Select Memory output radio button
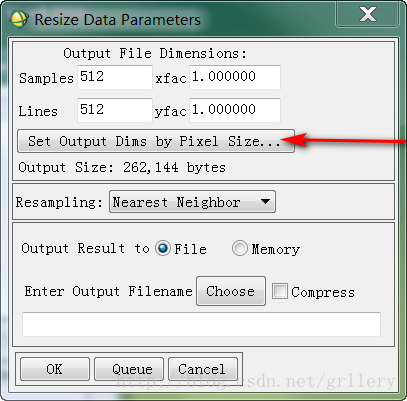This screenshot has height=401, width=407. [240, 248]
